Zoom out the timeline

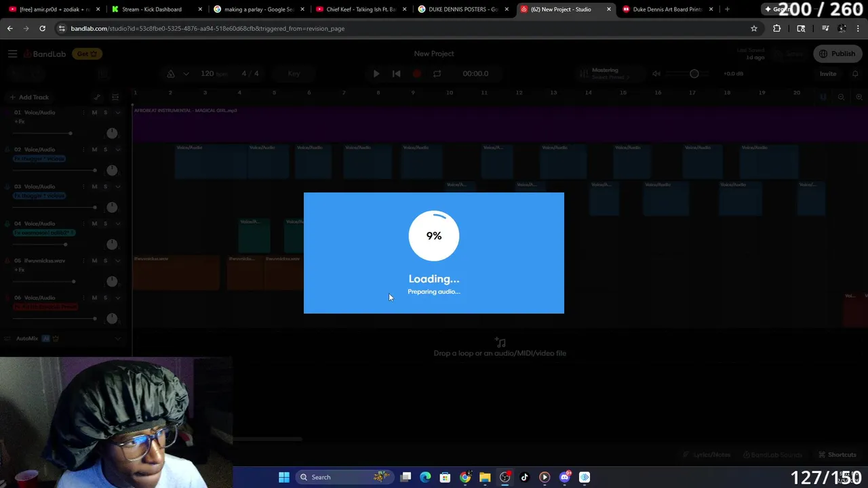click(842, 97)
